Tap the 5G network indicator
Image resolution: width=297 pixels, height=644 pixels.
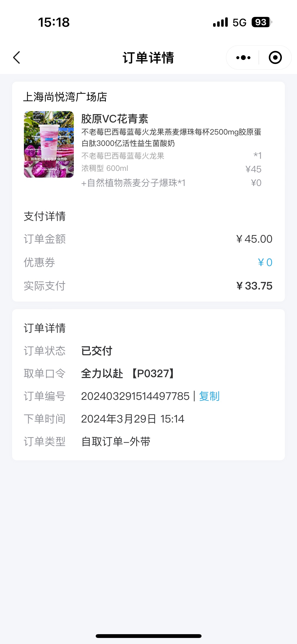(x=239, y=22)
